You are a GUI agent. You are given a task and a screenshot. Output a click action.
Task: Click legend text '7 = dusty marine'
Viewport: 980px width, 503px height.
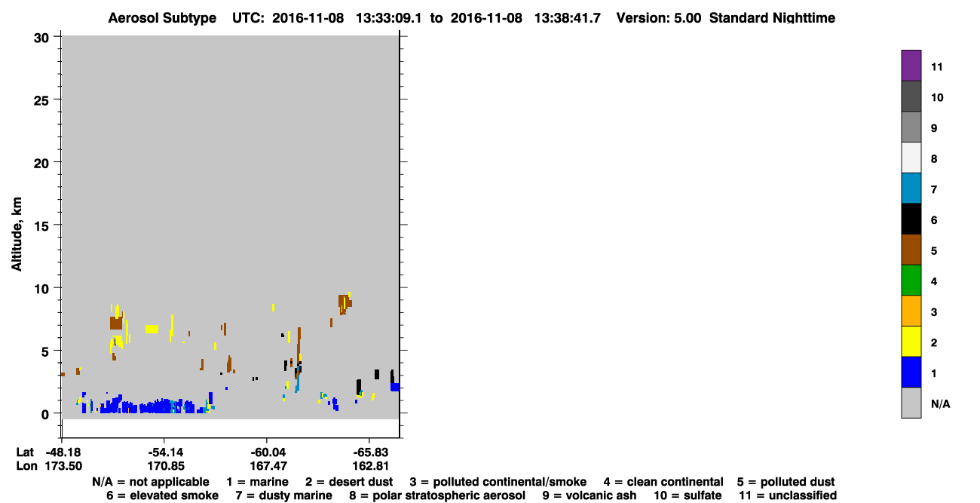pyautogui.click(x=283, y=495)
